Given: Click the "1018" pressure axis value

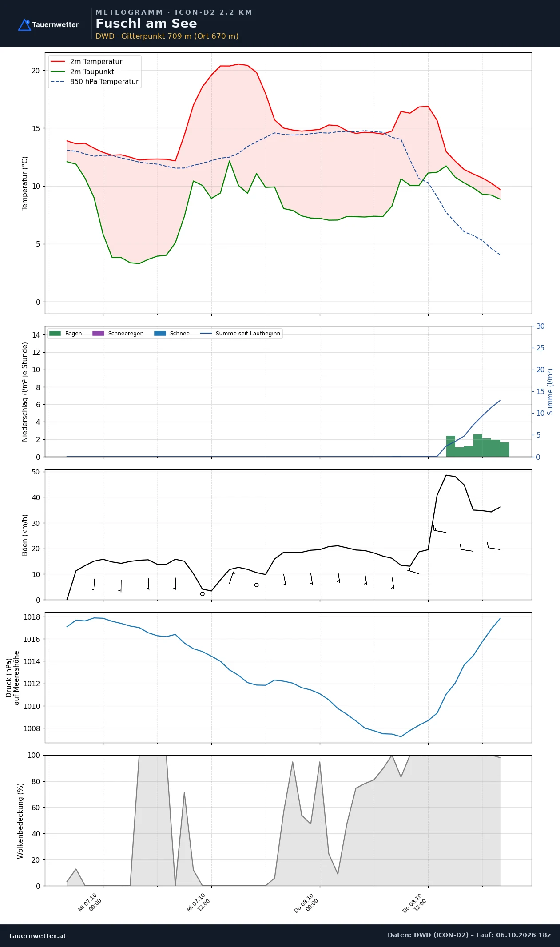Looking at the screenshot, I should click(32, 617).
